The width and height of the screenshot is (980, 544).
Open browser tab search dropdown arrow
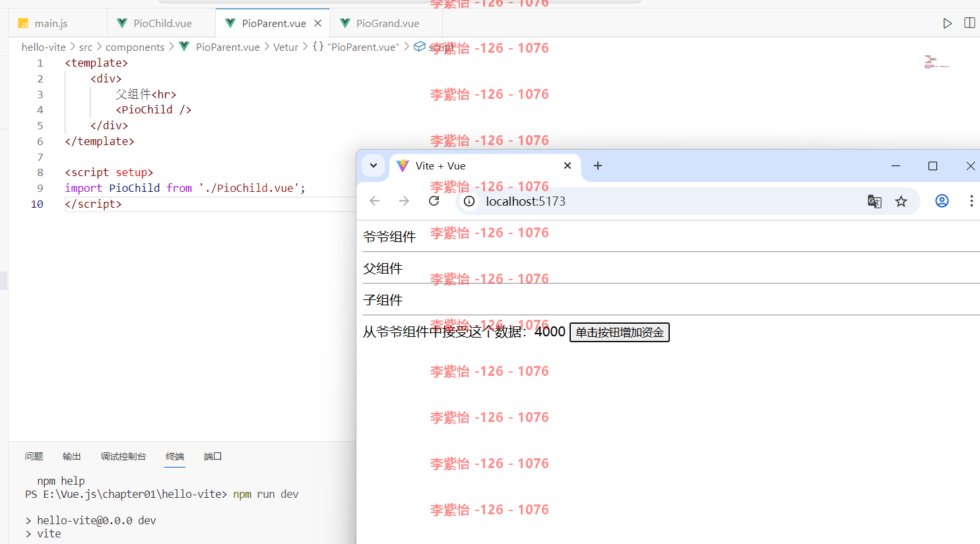[x=374, y=166]
